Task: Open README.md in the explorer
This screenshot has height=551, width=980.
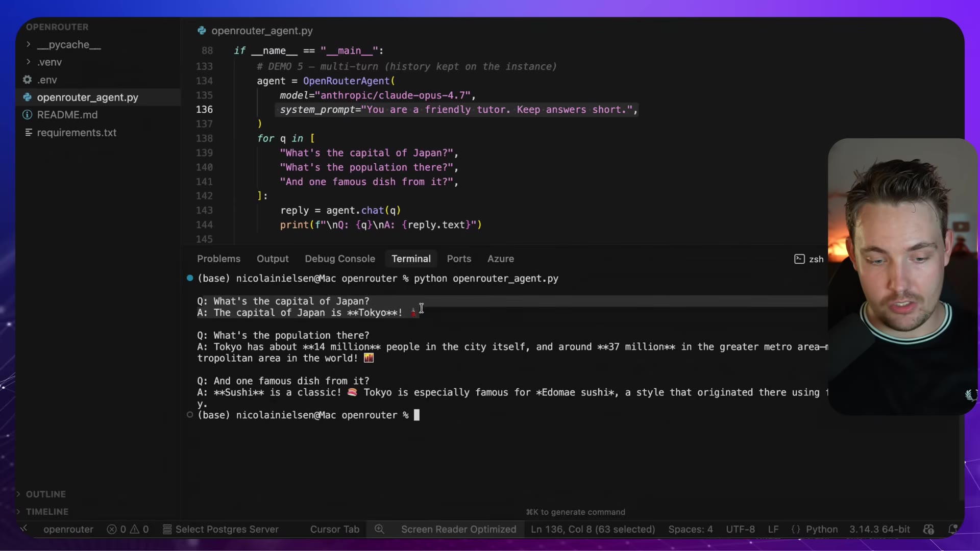Action: pyautogui.click(x=67, y=115)
